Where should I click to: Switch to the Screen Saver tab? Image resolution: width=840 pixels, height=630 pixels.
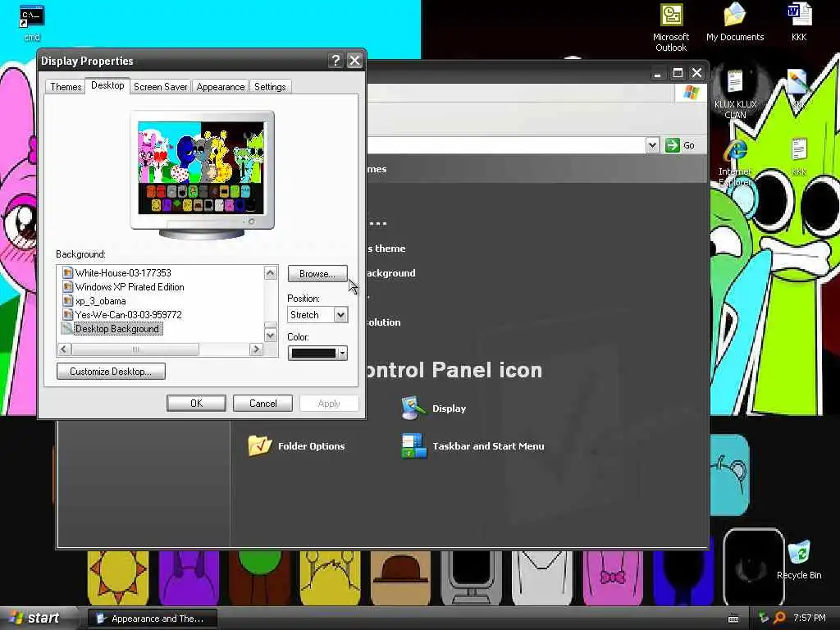click(160, 87)
